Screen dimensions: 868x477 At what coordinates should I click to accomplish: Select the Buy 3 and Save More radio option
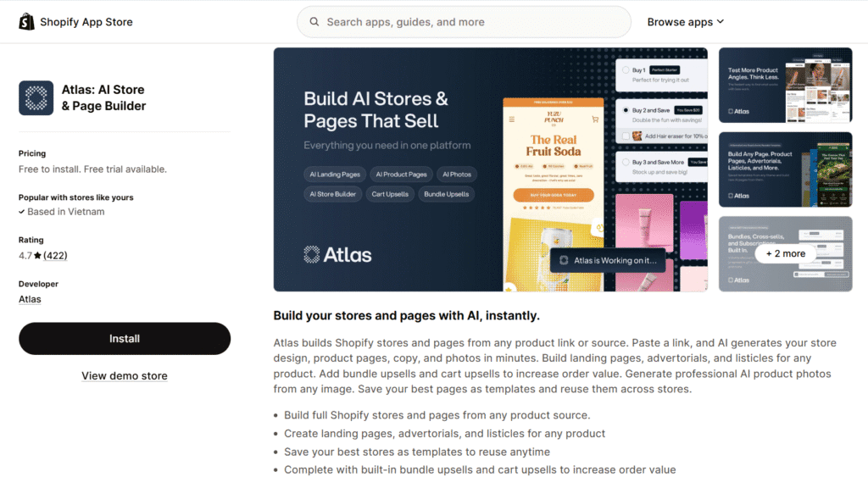626,162
